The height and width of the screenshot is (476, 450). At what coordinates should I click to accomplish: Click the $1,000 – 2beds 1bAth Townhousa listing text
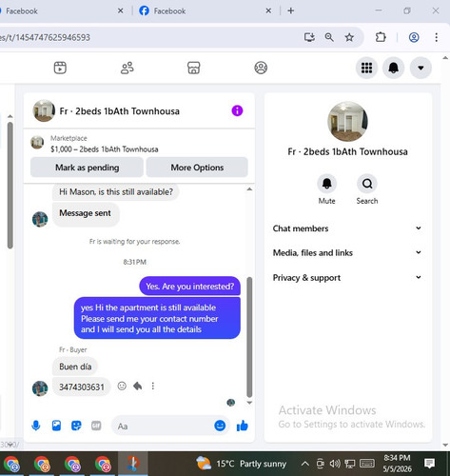[x=105, y=149]
